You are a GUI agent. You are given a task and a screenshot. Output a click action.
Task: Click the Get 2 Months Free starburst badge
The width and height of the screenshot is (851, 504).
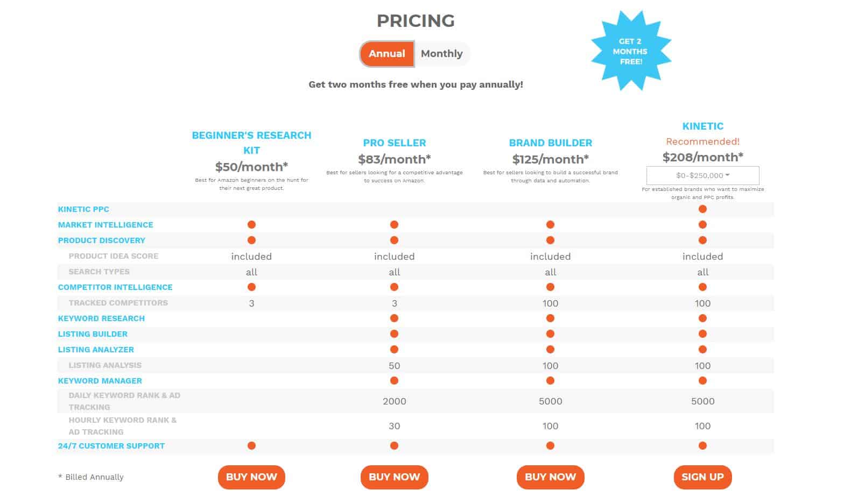630,51
